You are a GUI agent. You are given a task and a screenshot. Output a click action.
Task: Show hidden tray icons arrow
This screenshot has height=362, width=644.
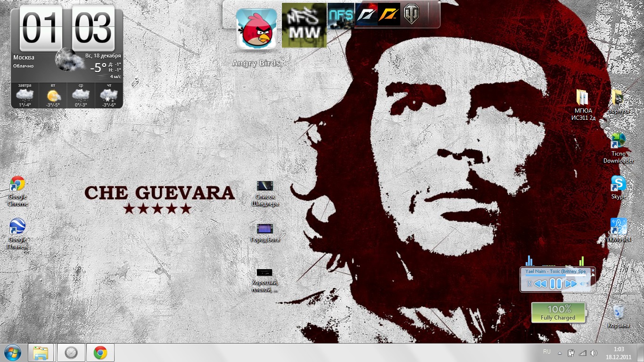click(560, 353)
